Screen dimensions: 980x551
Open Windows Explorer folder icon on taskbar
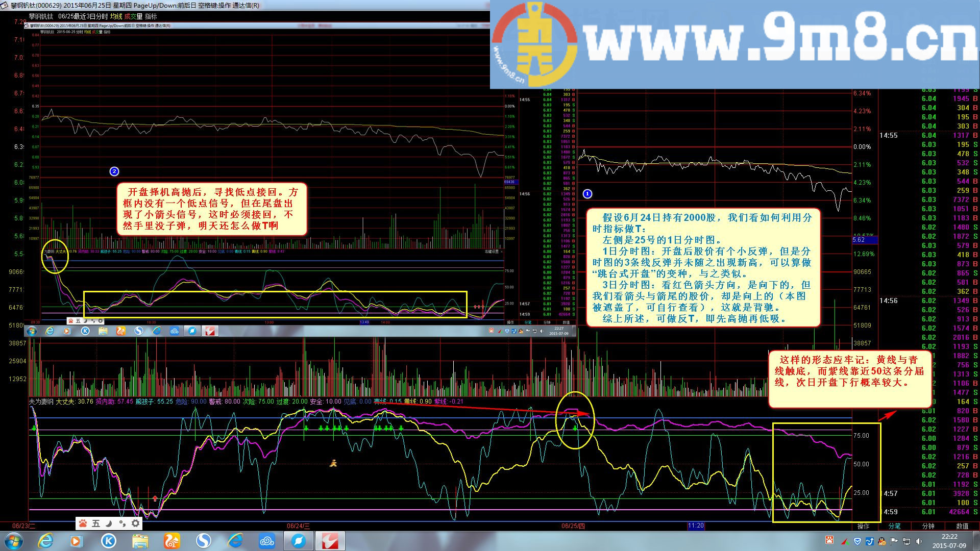(140, 541)
